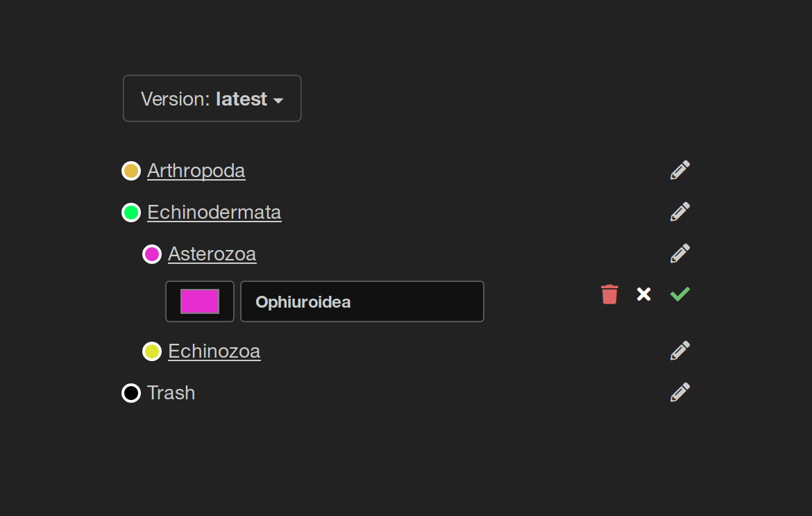Image resolution: width=812 pixels, height=516 pixels.
Task: Select the Asterozoa label link
Action: click(x=212, y=254)
